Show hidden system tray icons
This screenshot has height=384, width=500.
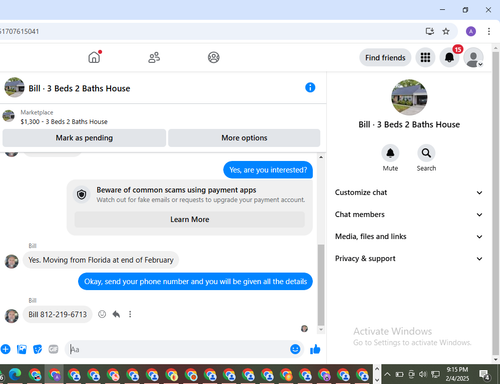387,374
